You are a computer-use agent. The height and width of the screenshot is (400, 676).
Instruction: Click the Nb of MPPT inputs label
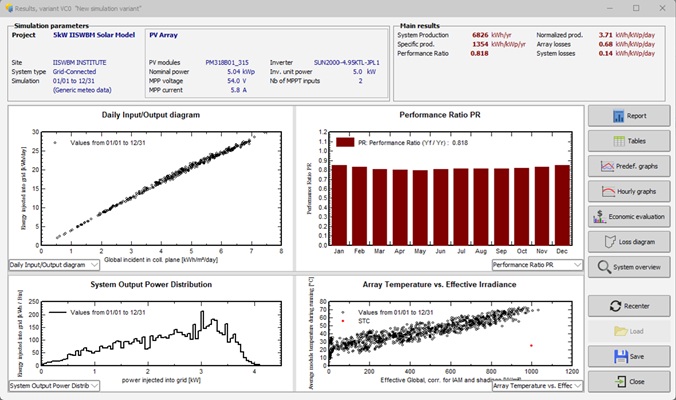295,81
